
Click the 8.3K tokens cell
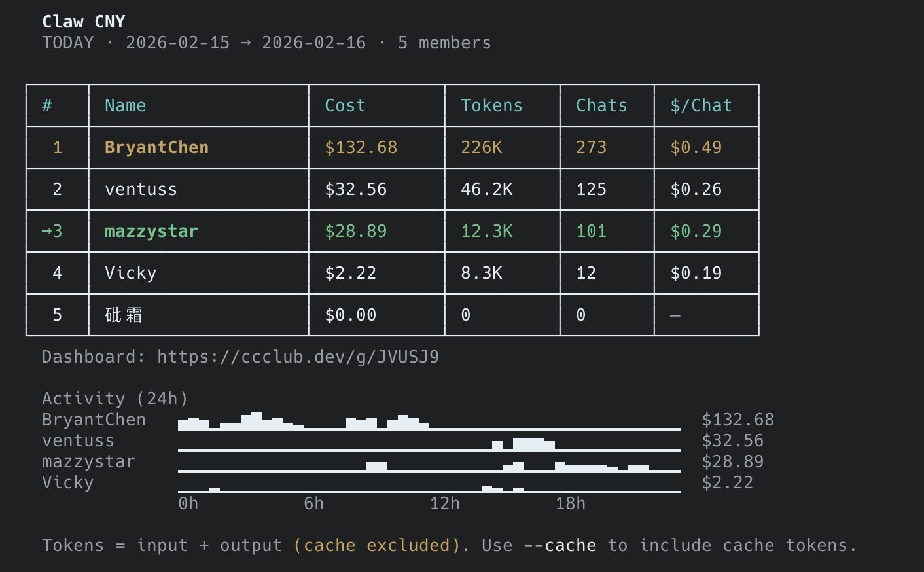pyautogui.click(x=482, y=273)
